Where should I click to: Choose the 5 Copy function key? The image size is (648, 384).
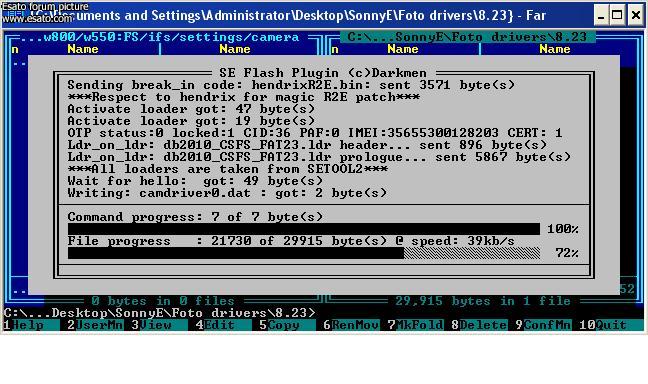pyautogui.click(x=287, y=325)
